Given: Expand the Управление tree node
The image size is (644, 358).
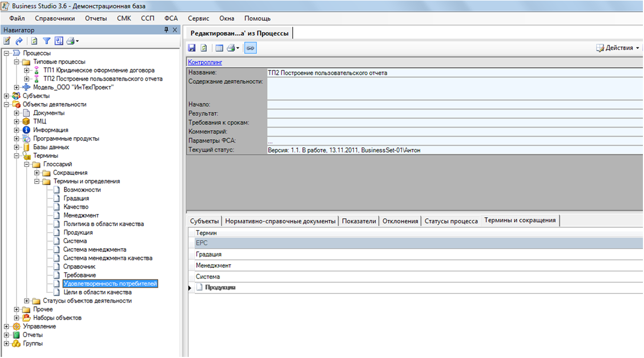Looking at the screenshot, I should (6, 327).
